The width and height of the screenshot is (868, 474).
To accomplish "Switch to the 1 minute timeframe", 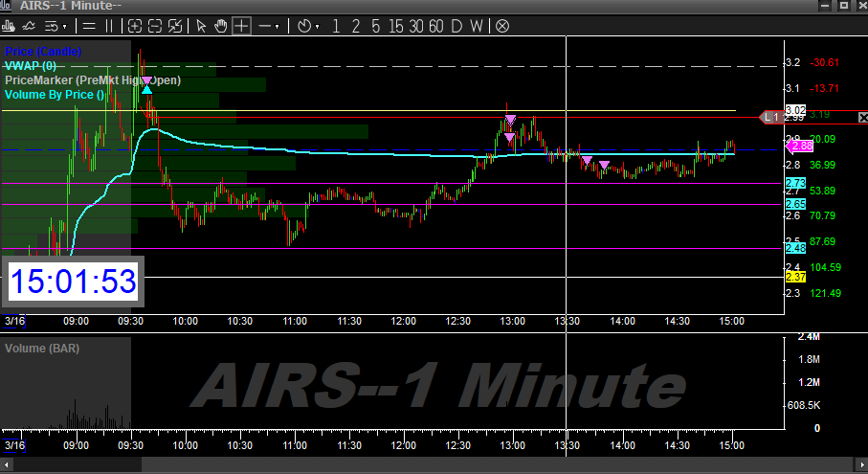I will point(336,26).
